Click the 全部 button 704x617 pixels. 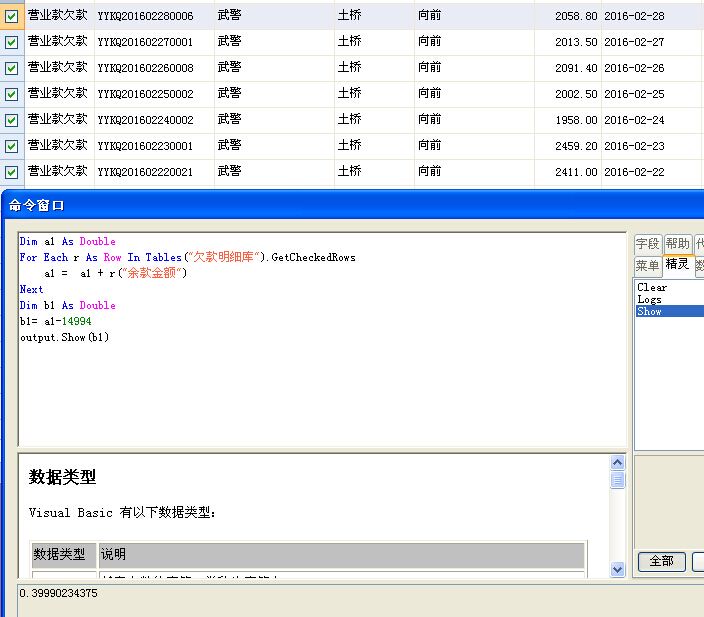(x=661, y=561)
